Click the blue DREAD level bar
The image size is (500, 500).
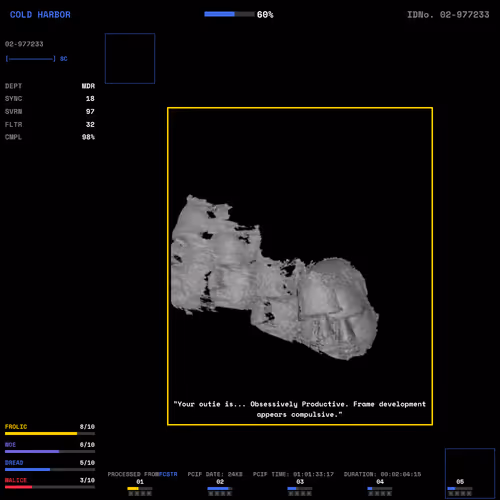pos(50,469)
